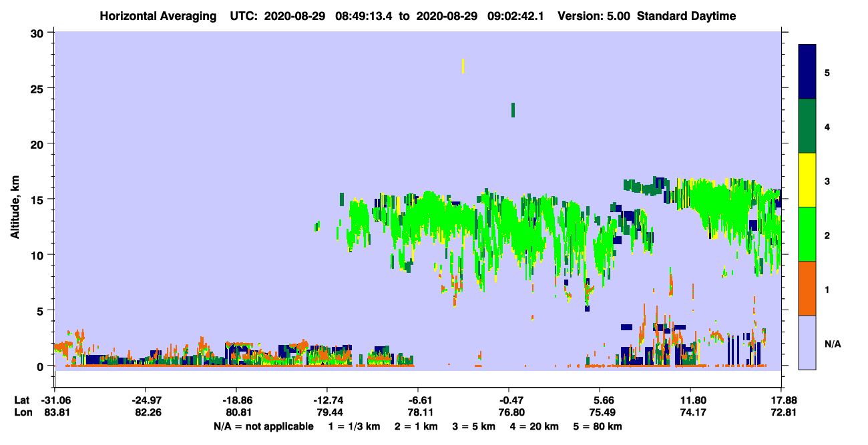The image size is (868, 445).
Task: Click the '1 = 1/3 km' legend entry
Action: tap(356, 426)
